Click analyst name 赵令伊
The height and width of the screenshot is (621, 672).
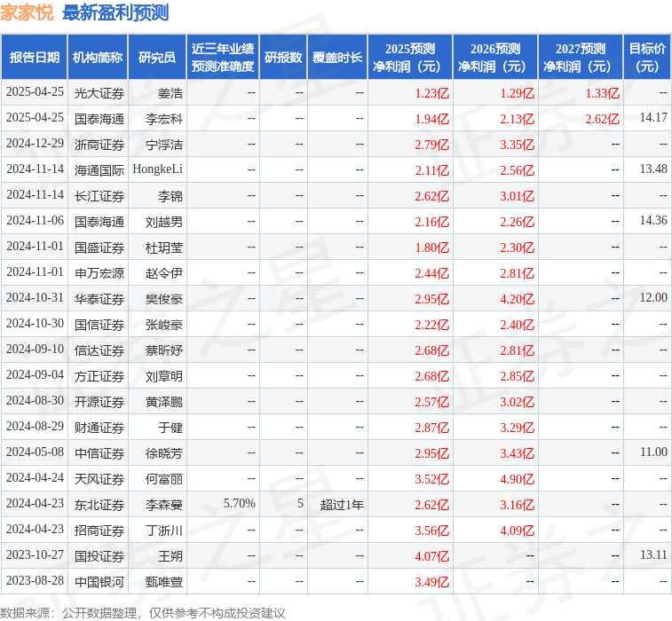pos(163,273)
